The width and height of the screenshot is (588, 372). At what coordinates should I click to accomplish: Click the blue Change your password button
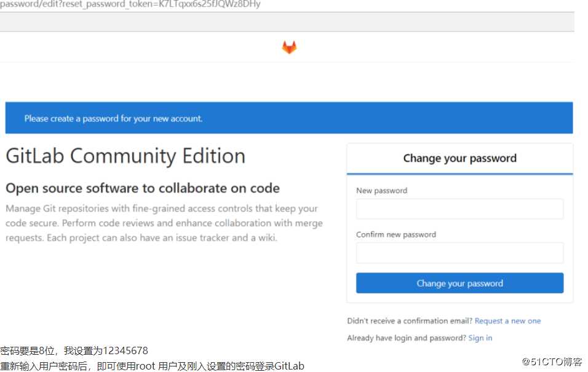[459, 283]
